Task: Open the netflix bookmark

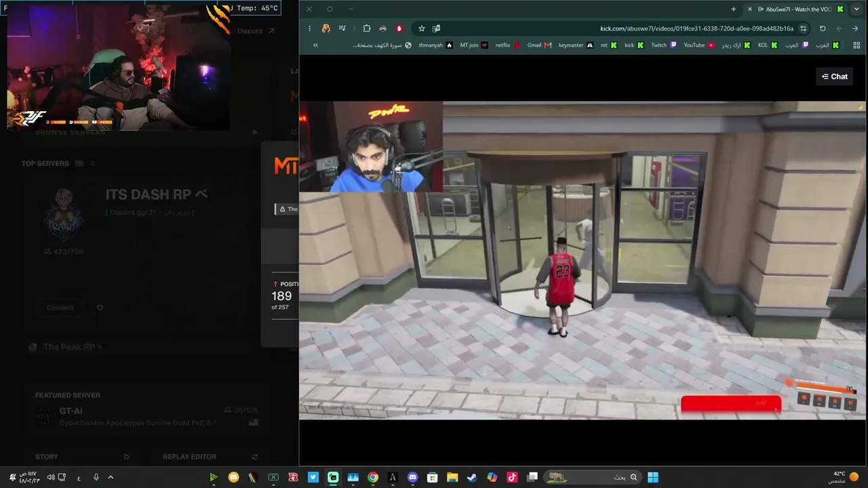Action: click(x=507, y=45)
